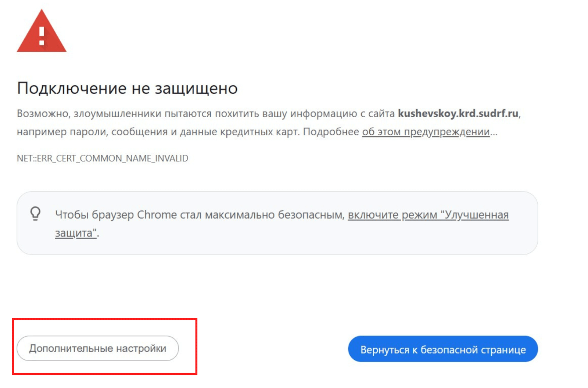Click the "Подключение не защищено" heading

tap(127, 88)
